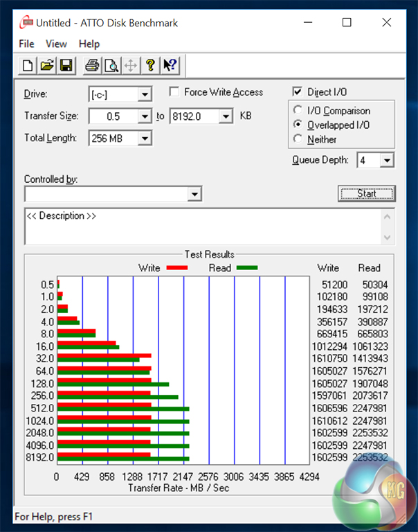
Task: Click the 512.0 row label in chart
Action: [x=42, y=408]
